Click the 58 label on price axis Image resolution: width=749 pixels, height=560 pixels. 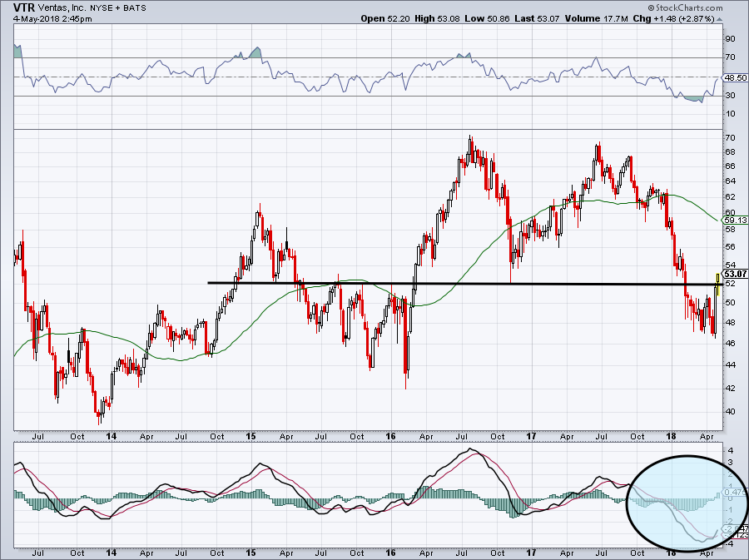[730, 229]
